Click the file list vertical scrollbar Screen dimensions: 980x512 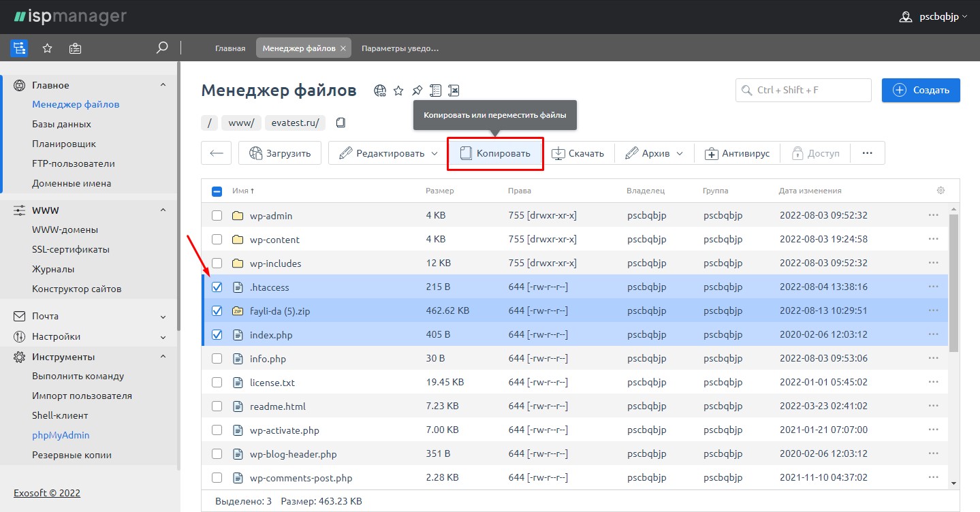click(953, 283)
